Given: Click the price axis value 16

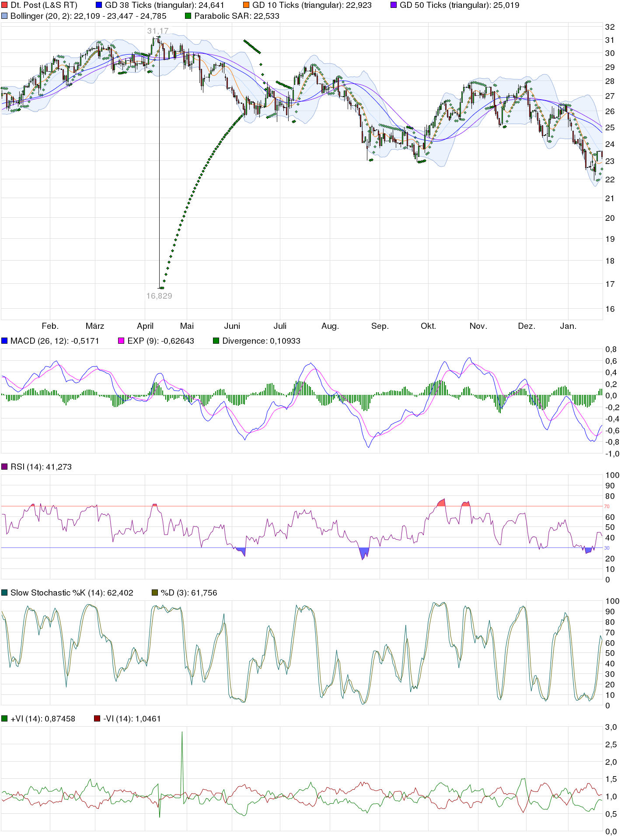Looking at the screenshot, I should [x=610, y=309].
